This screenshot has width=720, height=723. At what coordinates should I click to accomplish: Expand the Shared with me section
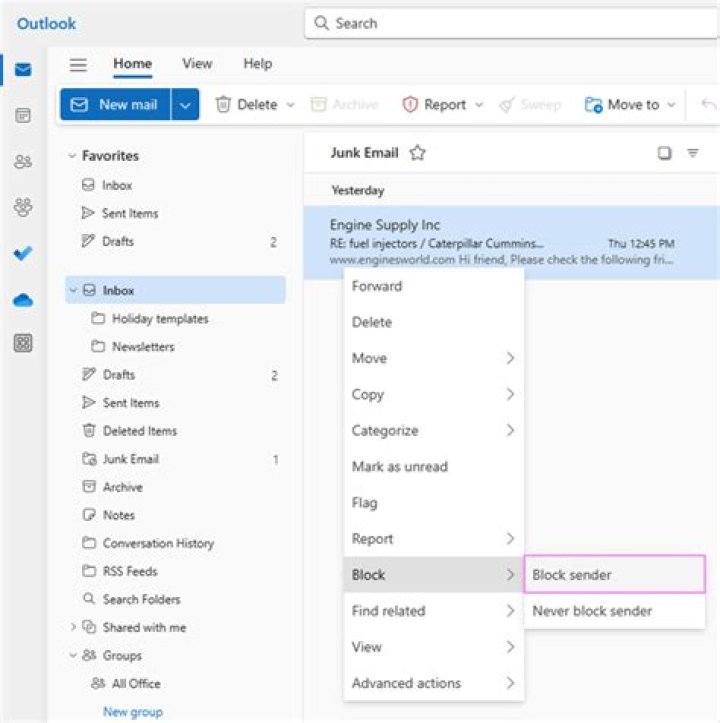click(72, 628)
